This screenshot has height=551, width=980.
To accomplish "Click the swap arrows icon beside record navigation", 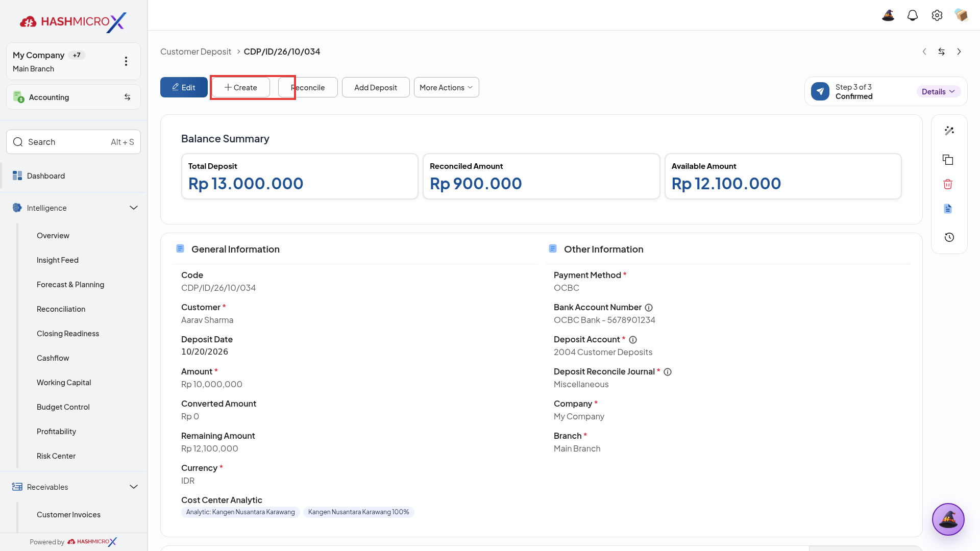I will point(942,52).
